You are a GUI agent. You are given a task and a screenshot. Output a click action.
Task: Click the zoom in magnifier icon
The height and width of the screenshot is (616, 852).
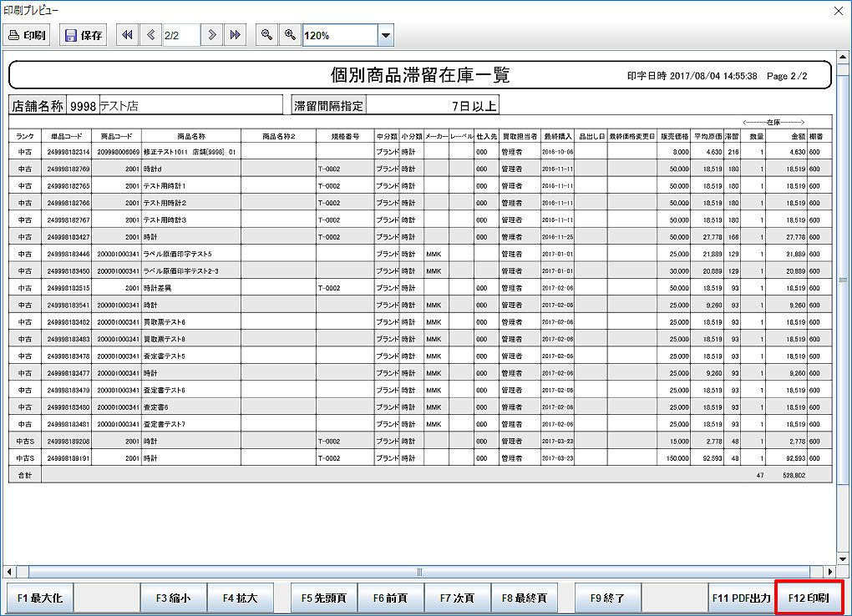coord(290,35)
